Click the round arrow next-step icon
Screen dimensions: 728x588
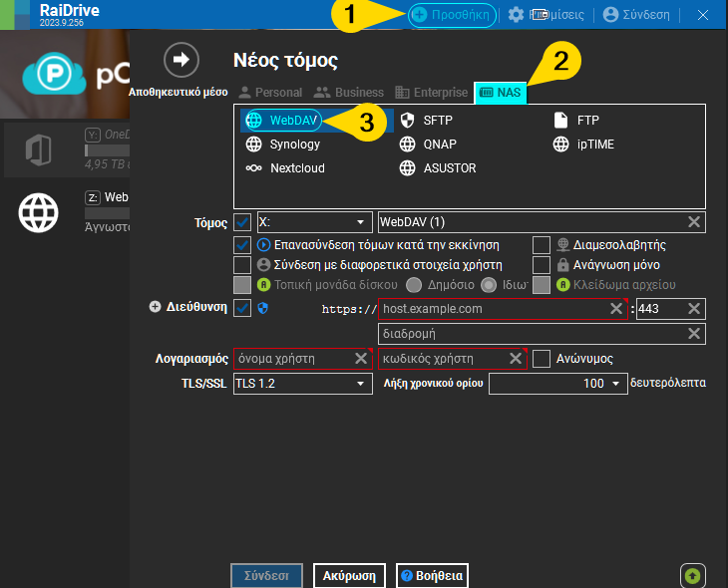click(182, 60)
